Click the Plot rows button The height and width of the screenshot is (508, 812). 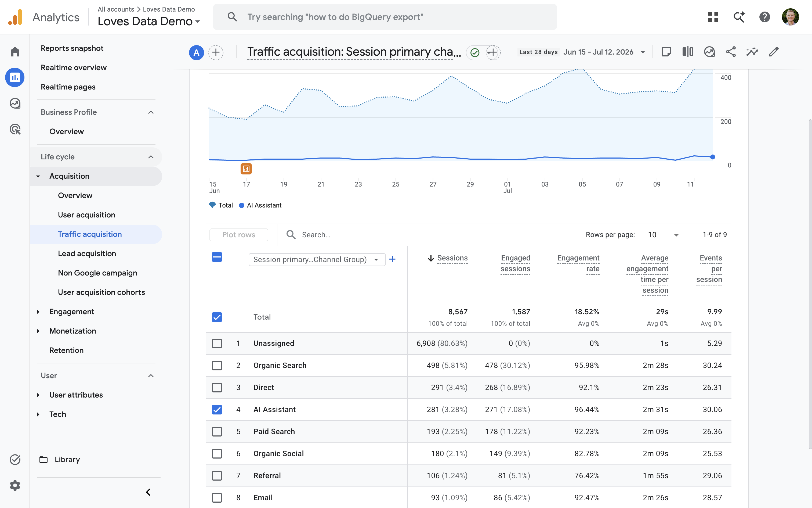238,235
